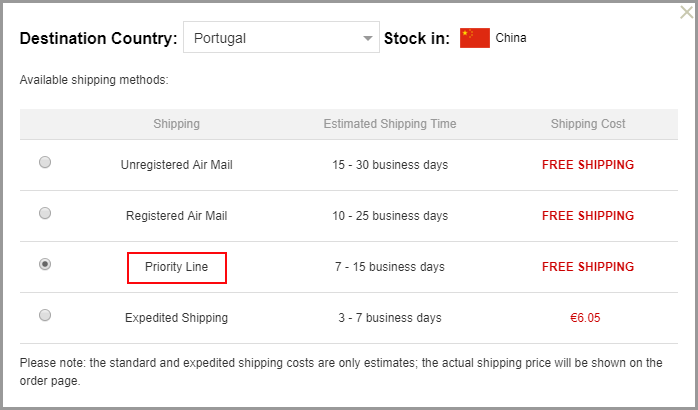Screen dimensions: 698x410
Task: Click the €6.05 expedited shipping cost
Action: [x=588, y=318]
